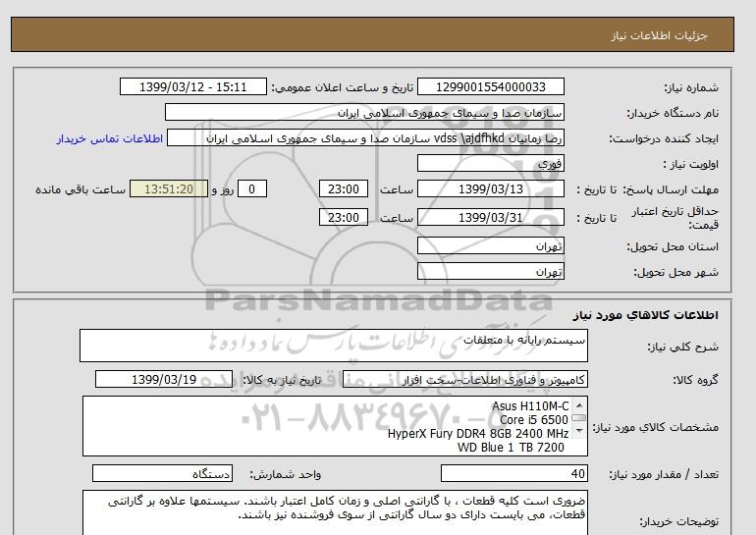Click label 'مشخصات کالای مورد نیاز'

pyautogui.click(x=656, y=427)
